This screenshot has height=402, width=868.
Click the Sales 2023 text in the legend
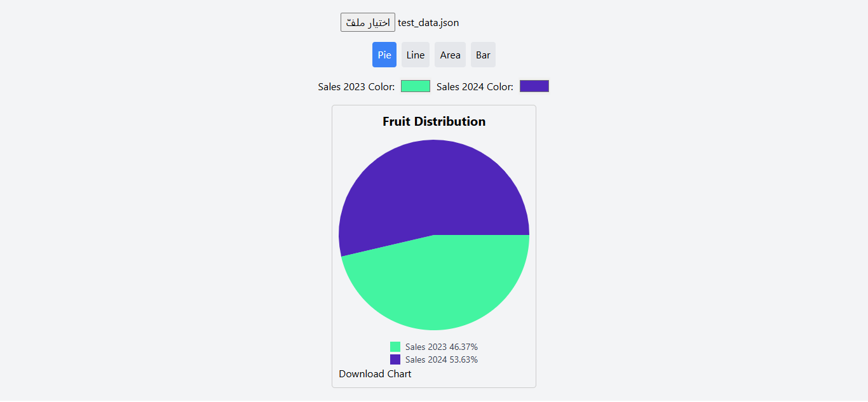(426, 347)
